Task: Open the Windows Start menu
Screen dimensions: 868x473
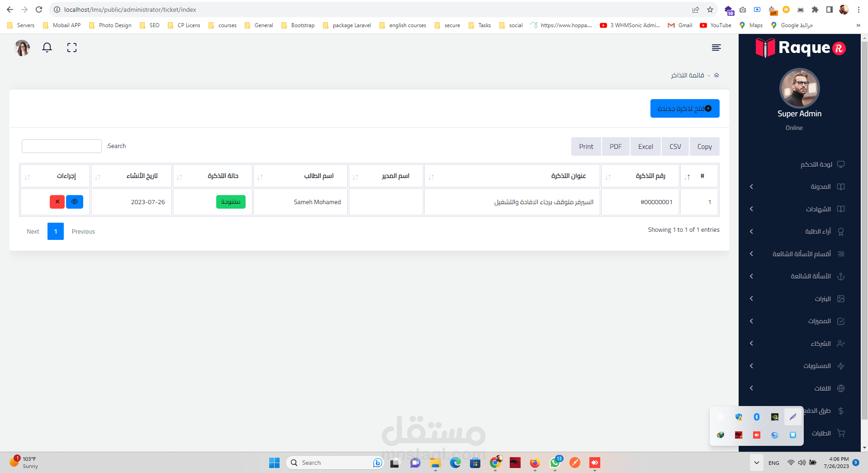Action: coord(274,463)
